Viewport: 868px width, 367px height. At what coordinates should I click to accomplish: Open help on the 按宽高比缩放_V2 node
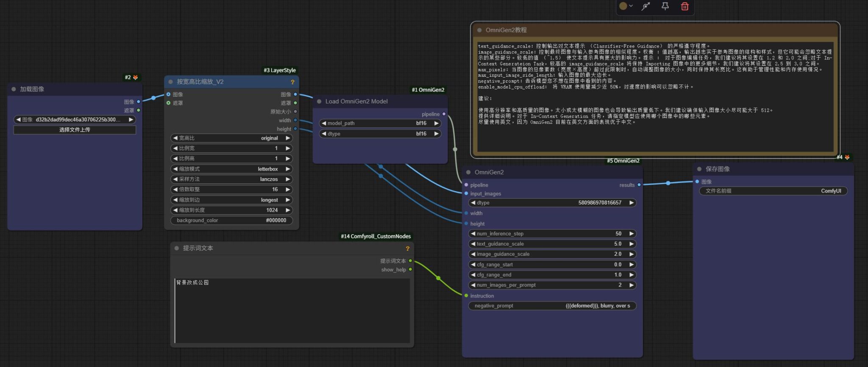coord(292,82)
